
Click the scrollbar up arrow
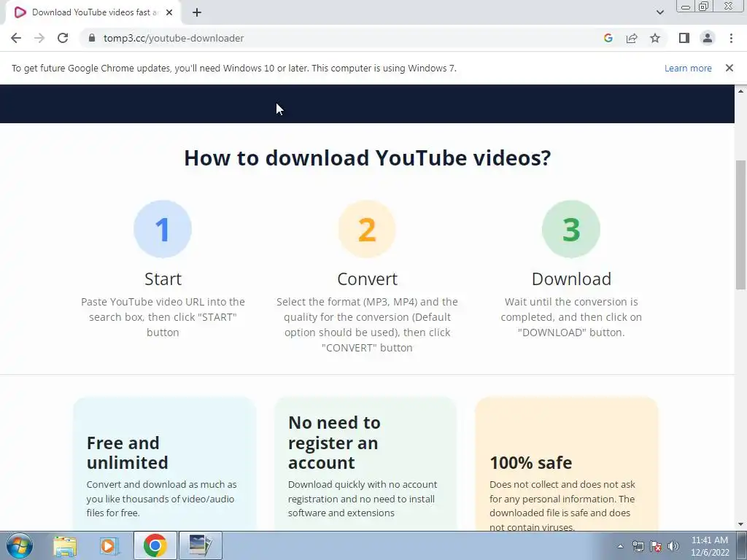(x=740, y=90)
